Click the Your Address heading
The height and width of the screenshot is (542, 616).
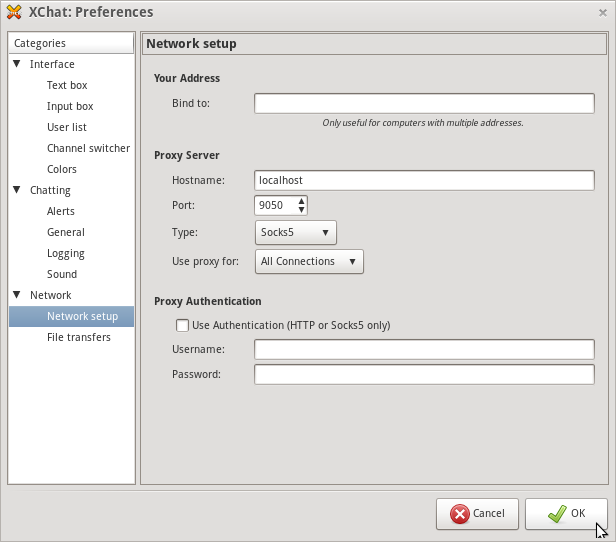[x=187, y=78]
